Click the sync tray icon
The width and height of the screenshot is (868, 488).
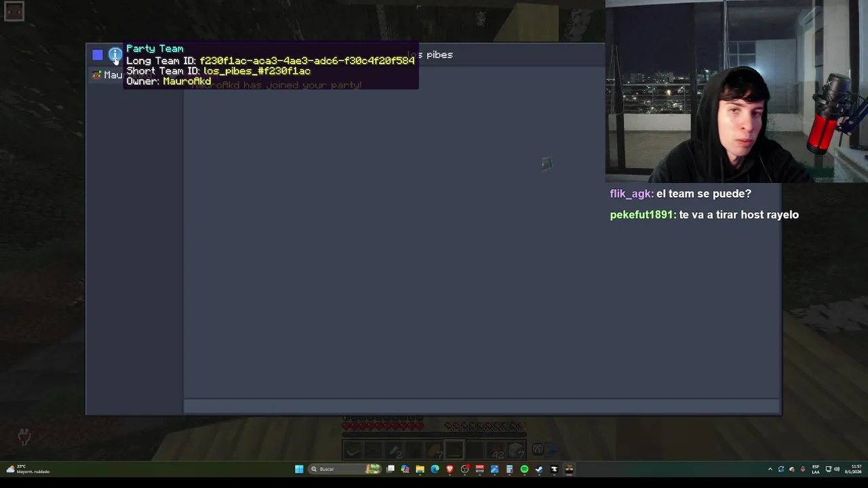click(781, 469)
